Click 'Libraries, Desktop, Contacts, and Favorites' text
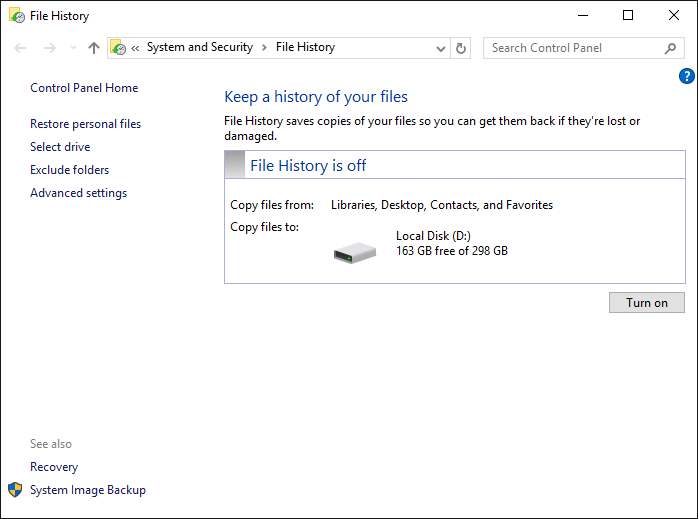The width and height of the screenshot is (698, 519). coord(442,205)
